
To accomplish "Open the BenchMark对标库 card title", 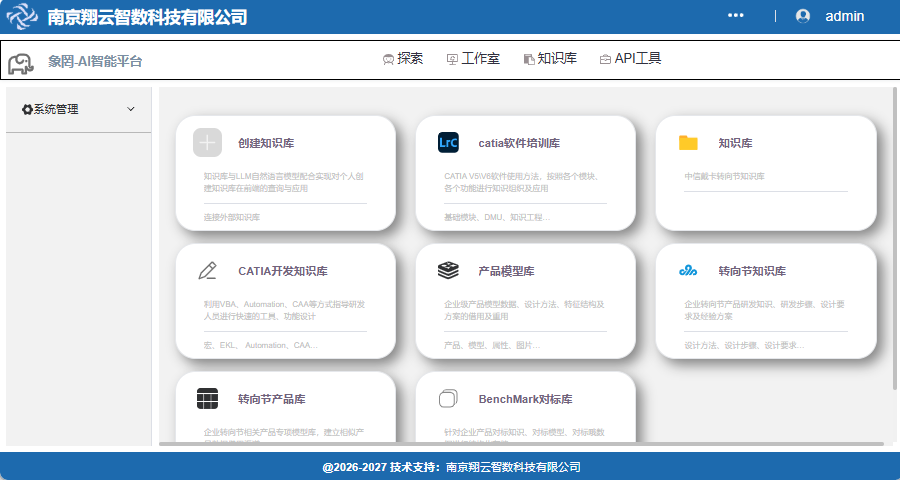I will pyautogui.click(x=525, y=399).
